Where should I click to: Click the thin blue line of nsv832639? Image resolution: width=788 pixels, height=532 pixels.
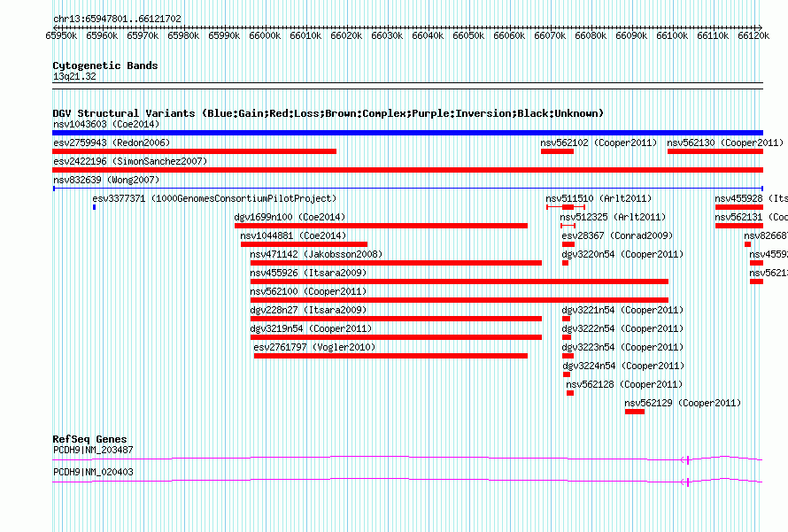pyautogui.click(x=407, y=189)
